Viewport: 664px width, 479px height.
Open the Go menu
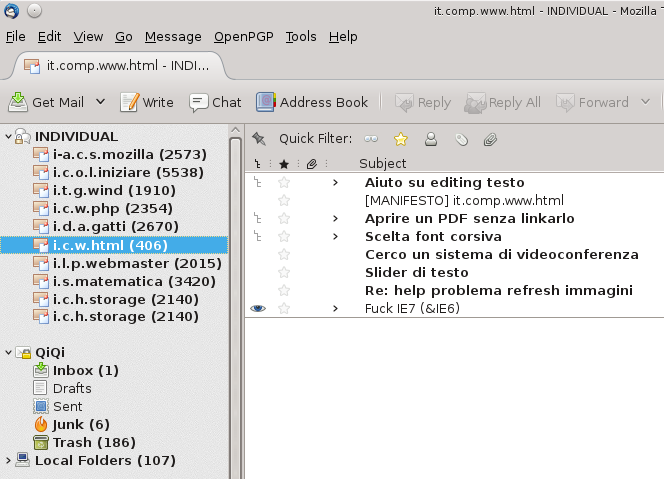pyautogui.click(x=124, y=37)
